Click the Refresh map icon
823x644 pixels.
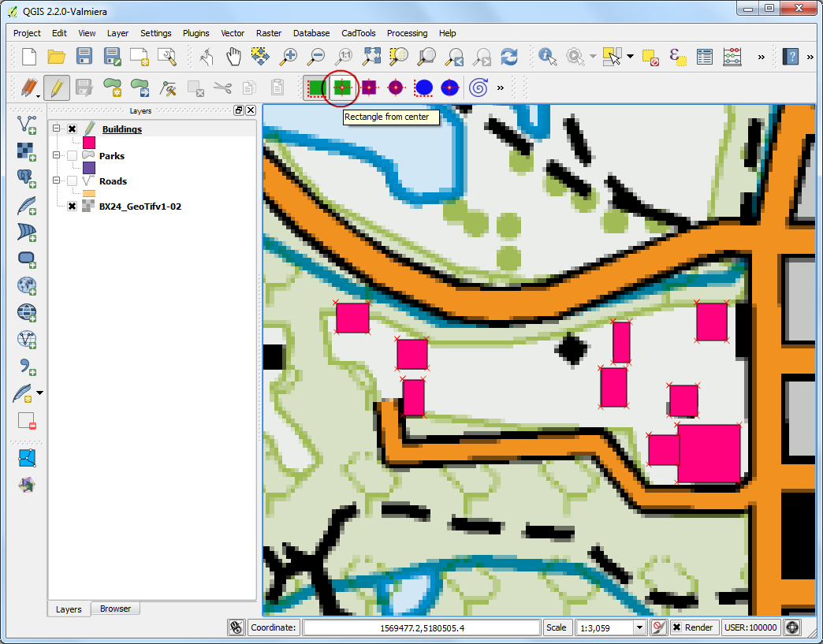pos(509,56)
